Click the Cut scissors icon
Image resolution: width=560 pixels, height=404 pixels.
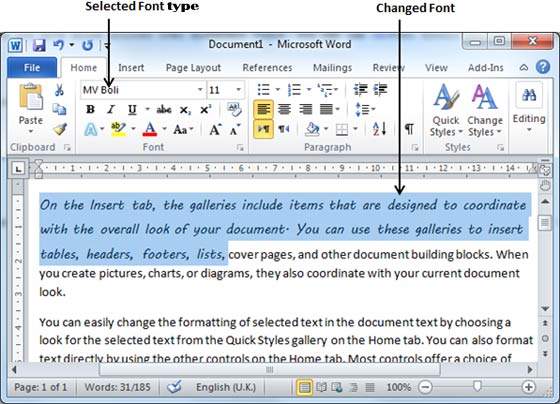click(59, 90)
